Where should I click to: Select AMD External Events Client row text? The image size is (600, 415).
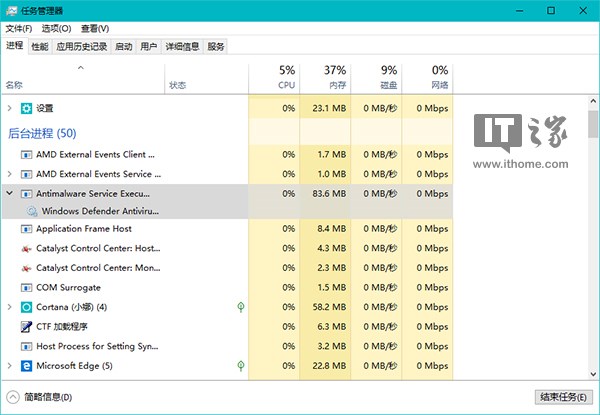pos(95,155)
